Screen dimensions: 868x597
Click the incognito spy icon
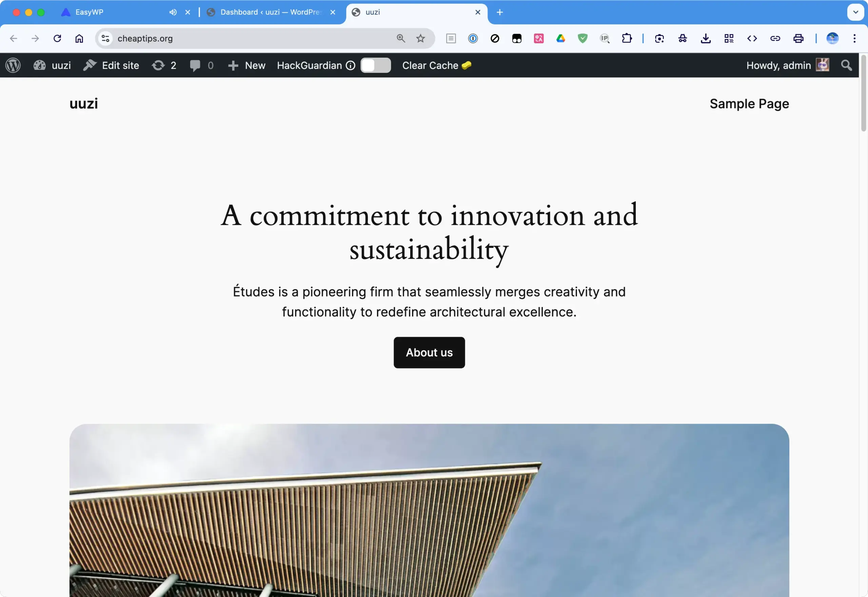pos(683,39)
